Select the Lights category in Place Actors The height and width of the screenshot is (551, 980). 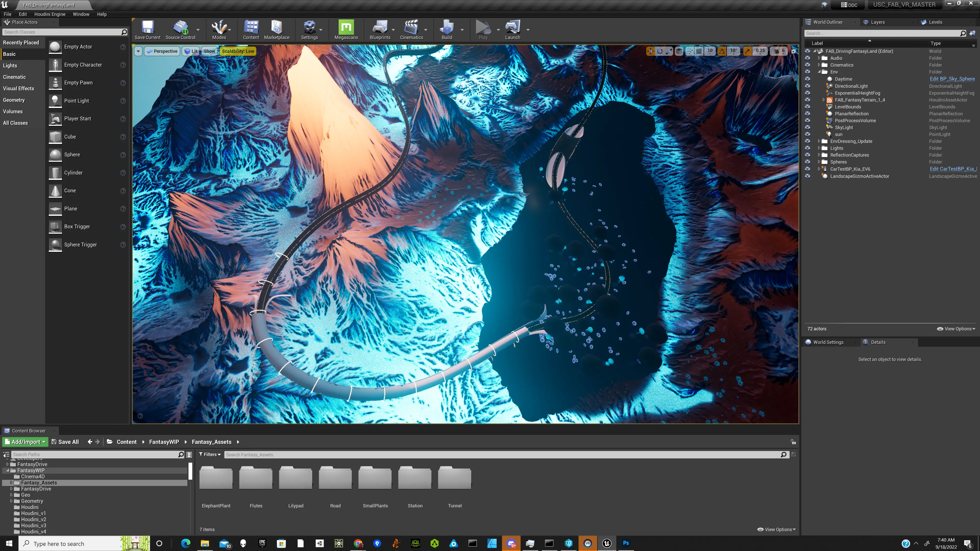[10, 65]
